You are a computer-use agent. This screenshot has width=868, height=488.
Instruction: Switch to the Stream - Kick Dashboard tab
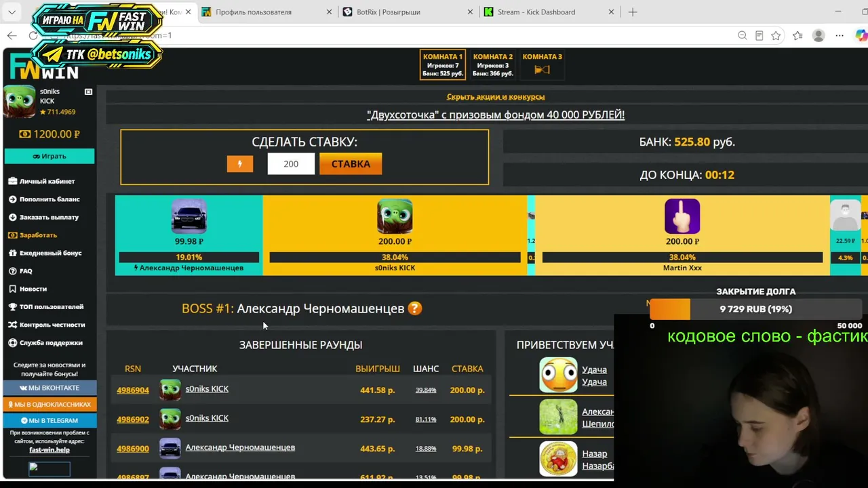[x=549, y=12]
